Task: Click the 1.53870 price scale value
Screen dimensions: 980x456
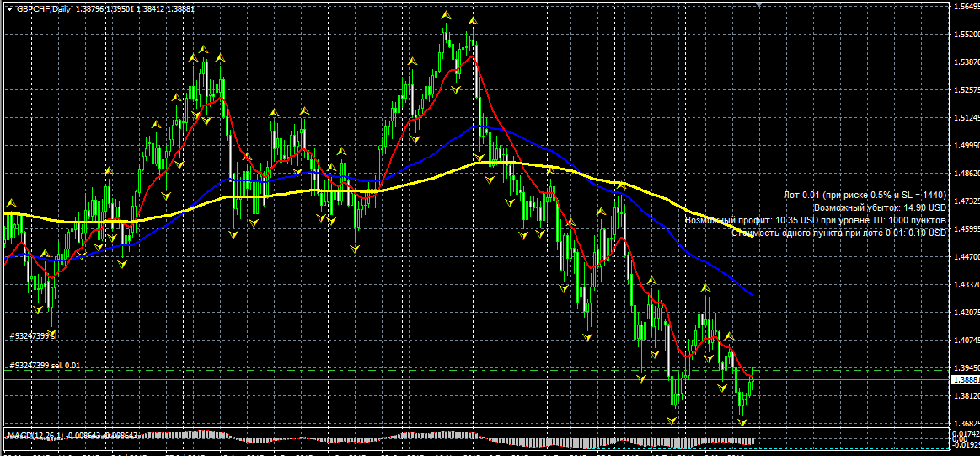Action: 966,62
